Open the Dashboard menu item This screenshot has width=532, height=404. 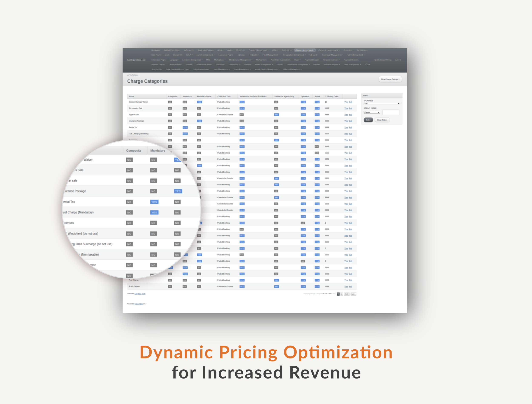tap(156, 50)
